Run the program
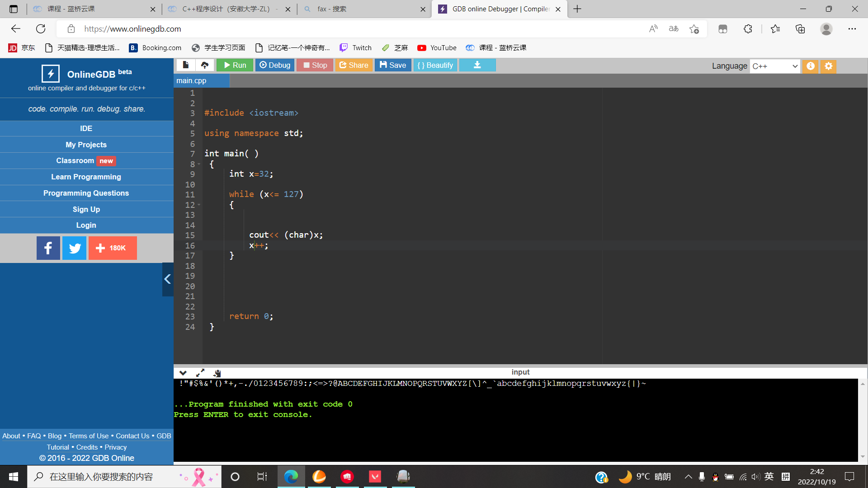This screenshot has width=868, height=488. pos(235,65)
